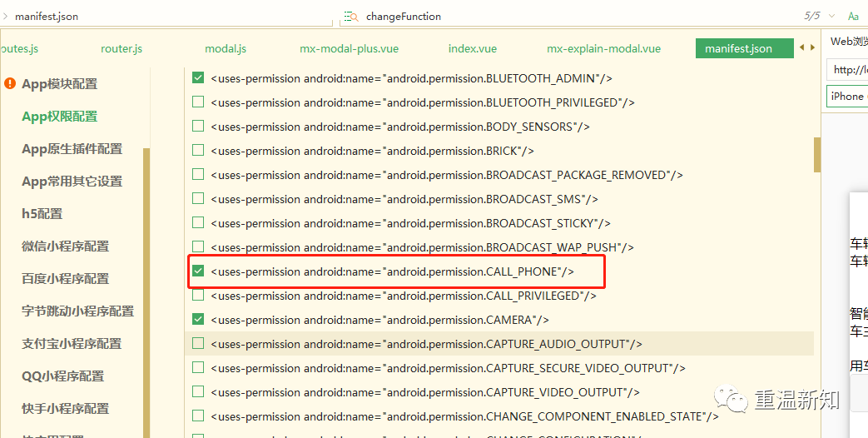Open QQ小程序配置 section

tap(62, 376)
